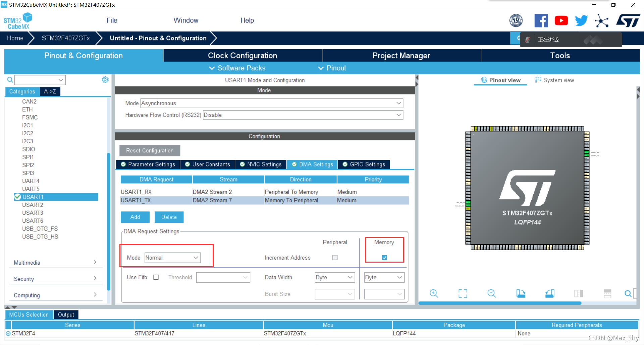Enable the Use Fifo checkbox

tap(156, 277)
